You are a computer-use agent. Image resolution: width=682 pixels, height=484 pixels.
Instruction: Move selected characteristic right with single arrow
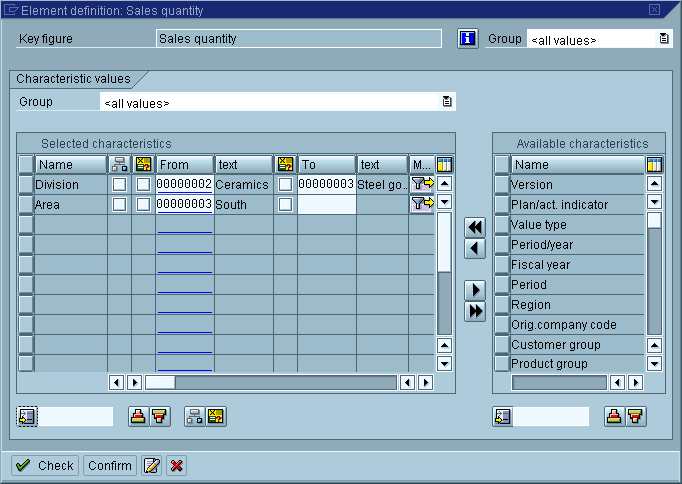click(475, 290)
